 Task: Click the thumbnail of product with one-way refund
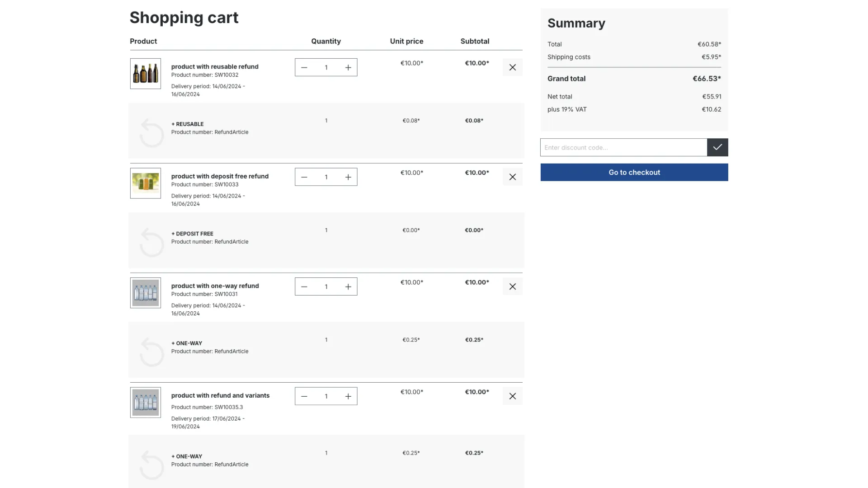click(145, 293)
